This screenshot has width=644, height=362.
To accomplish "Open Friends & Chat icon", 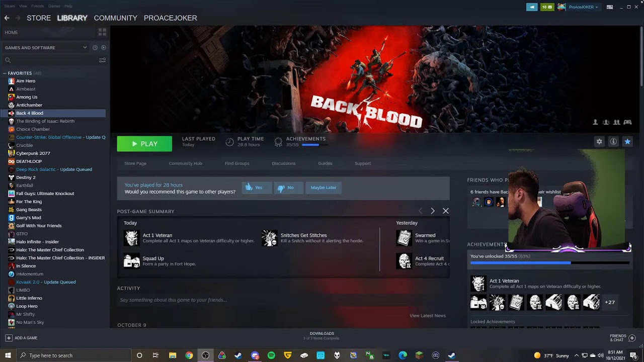I will click(632, 338).
